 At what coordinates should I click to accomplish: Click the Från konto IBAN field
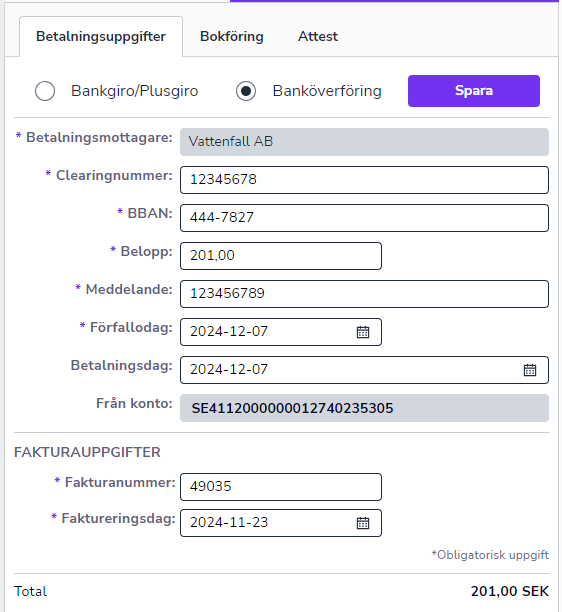point(364,408)
